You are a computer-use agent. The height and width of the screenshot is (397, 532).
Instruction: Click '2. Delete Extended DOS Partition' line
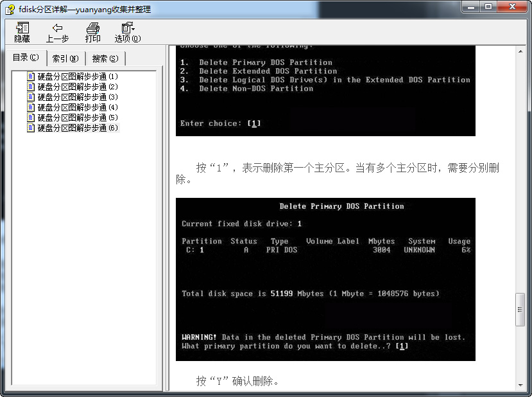tap(259, 71)
